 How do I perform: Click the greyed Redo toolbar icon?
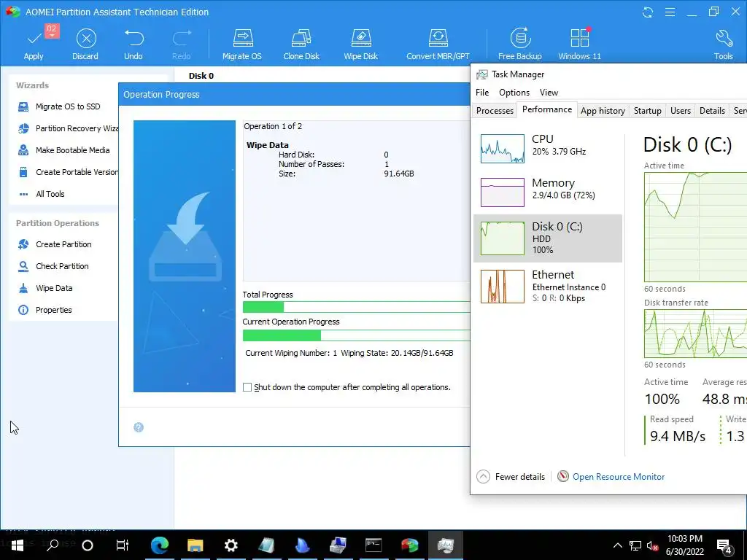(x=182, y=44)
